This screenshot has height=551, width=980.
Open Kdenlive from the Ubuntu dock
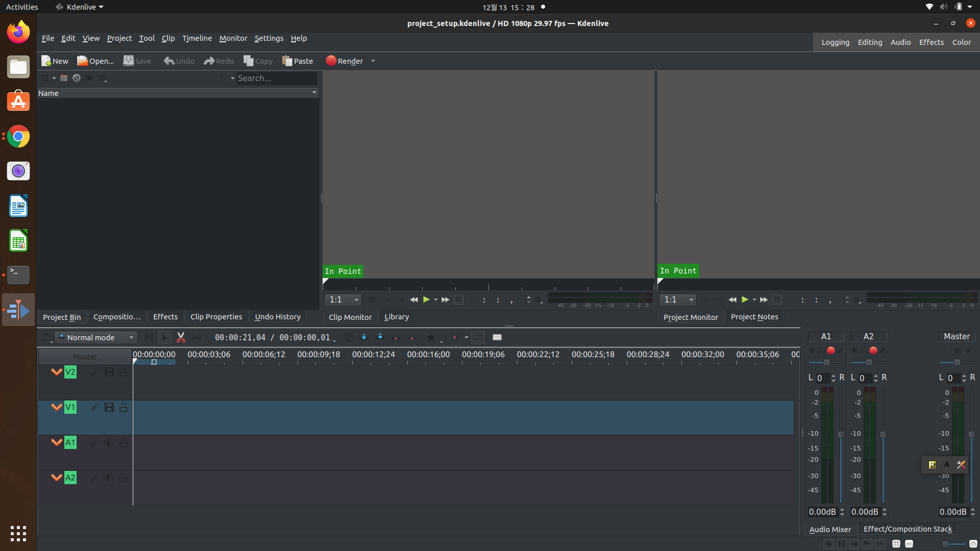point(18,310)
